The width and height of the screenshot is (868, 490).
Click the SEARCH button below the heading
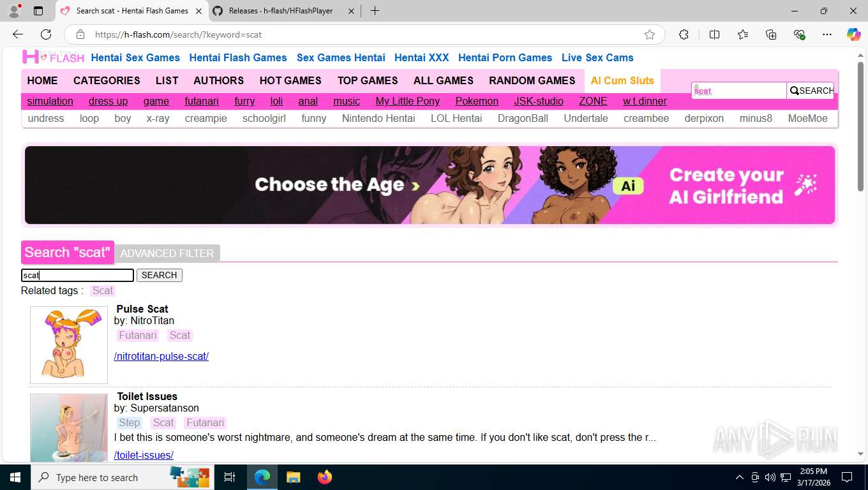tap(160, 275)
